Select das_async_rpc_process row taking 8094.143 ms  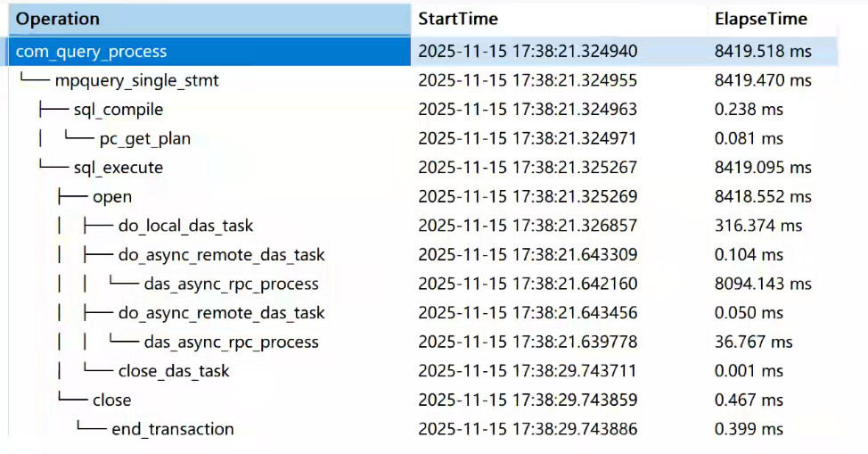(231, 285)
